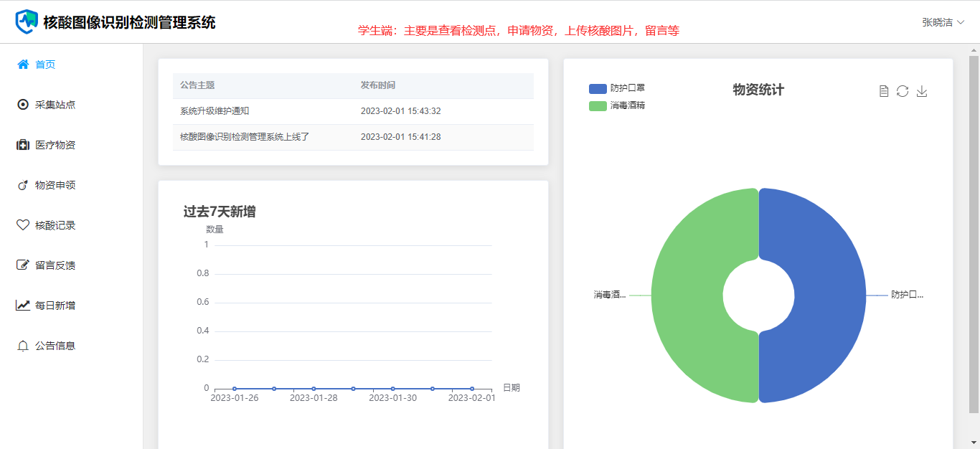Click the 采集站点 target icon
The image size is (980, 449).
tap(23, 105)
